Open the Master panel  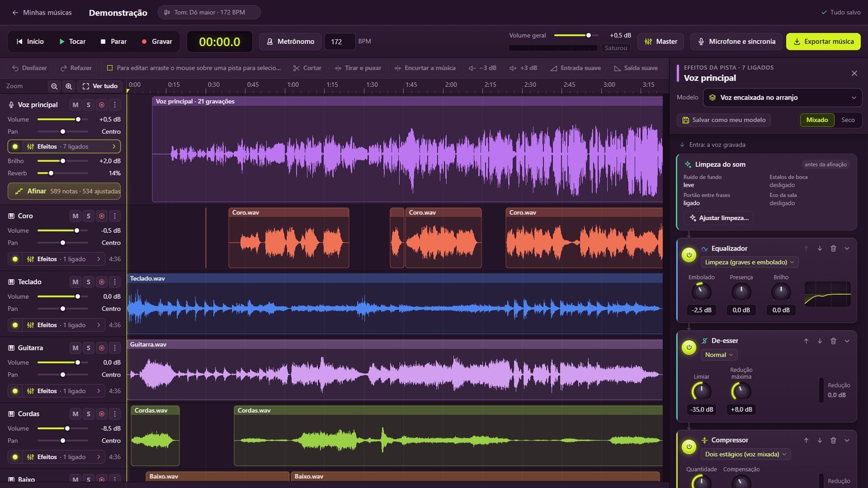pos(661,42)
